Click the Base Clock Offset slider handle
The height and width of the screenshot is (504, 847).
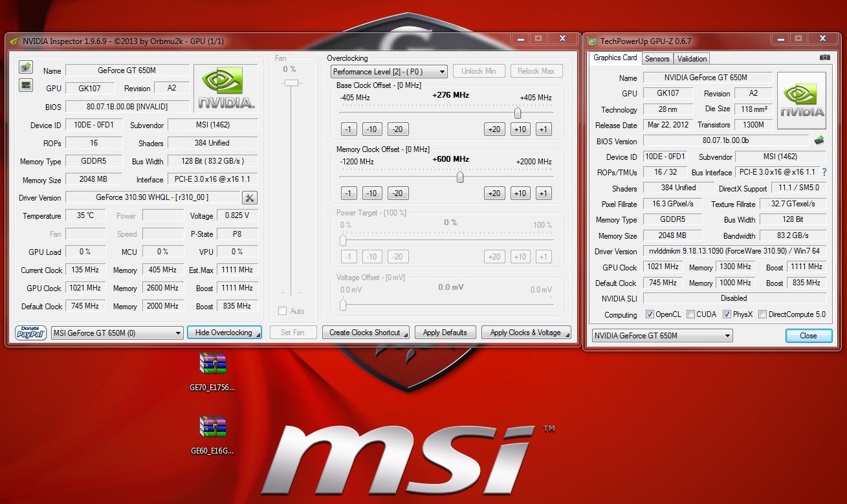[x=518, y=113]
